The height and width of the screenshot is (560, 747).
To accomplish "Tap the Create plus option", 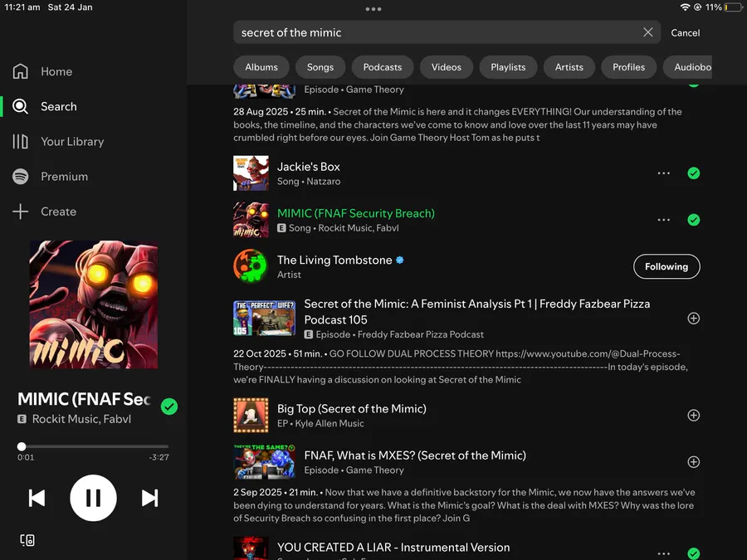I will [44, 212].
